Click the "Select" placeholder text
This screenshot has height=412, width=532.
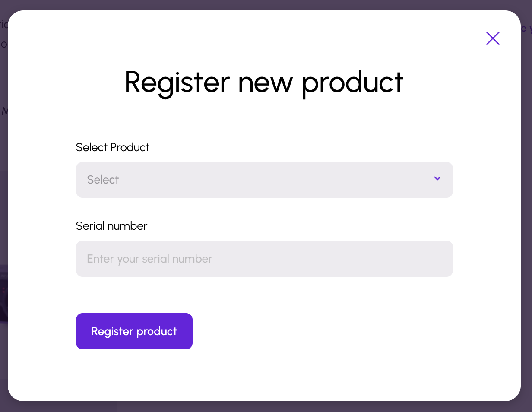[x=103, y=180]
